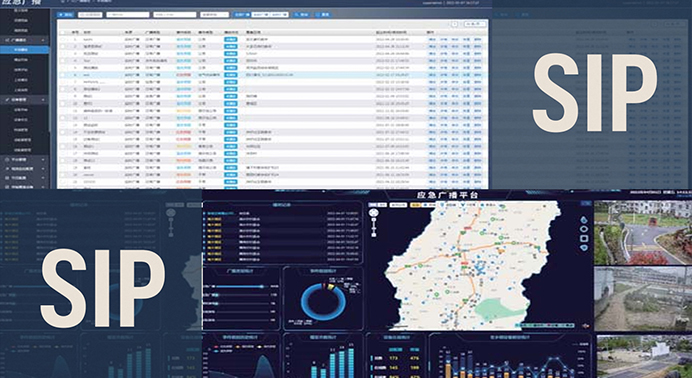Click the eye-shaped icon below the square tool

(584, 248)
